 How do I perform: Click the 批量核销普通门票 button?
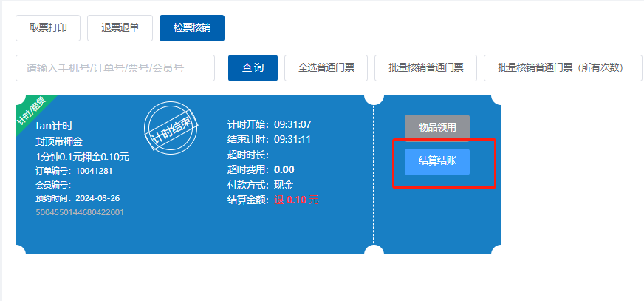pos(425,68)
